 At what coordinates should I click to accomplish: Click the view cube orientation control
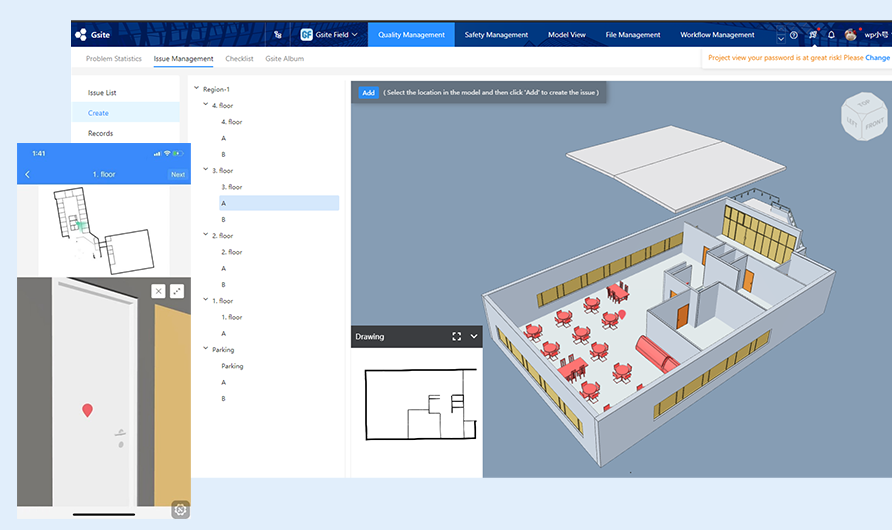pyautogui.click(x=862, y=116)
